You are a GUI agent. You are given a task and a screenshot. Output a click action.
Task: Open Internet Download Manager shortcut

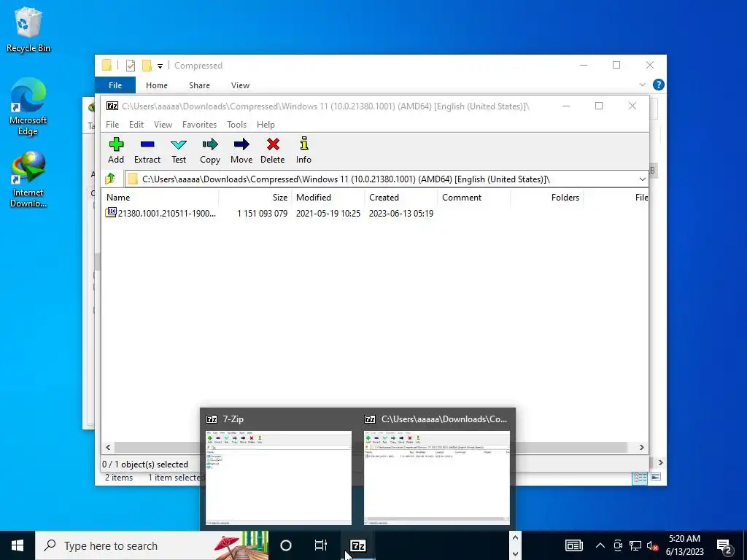click(28, 179)
